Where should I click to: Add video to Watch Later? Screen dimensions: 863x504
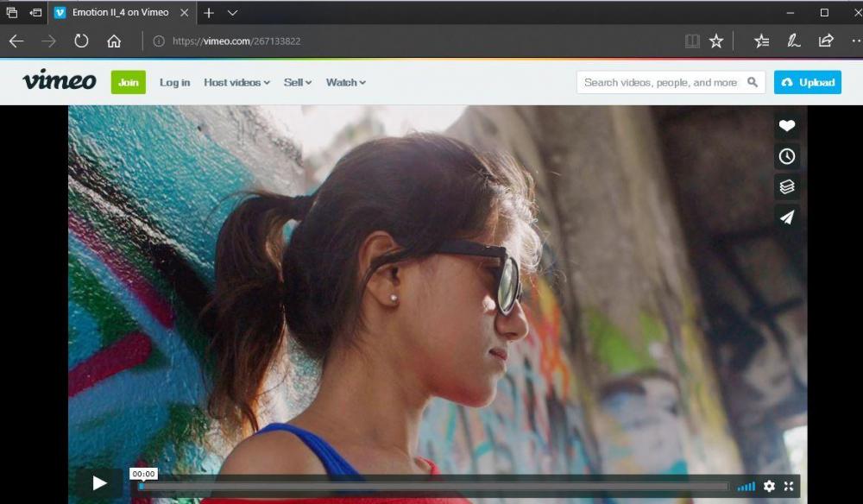786,156
